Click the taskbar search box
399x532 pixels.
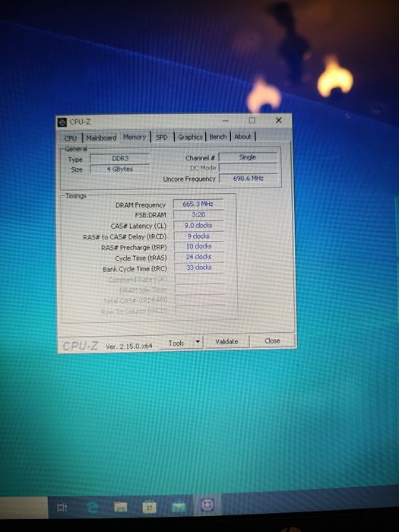(24, 508)
